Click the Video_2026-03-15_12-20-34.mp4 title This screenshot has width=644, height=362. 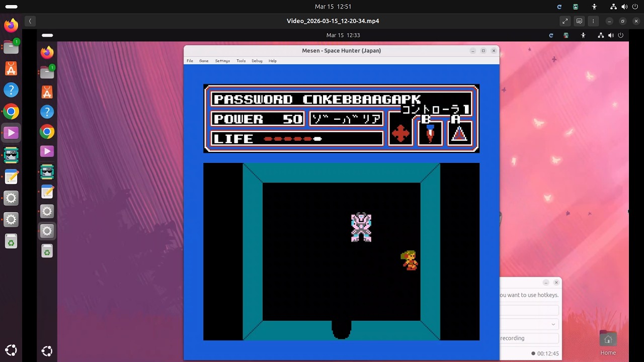[x=333, y=21]
